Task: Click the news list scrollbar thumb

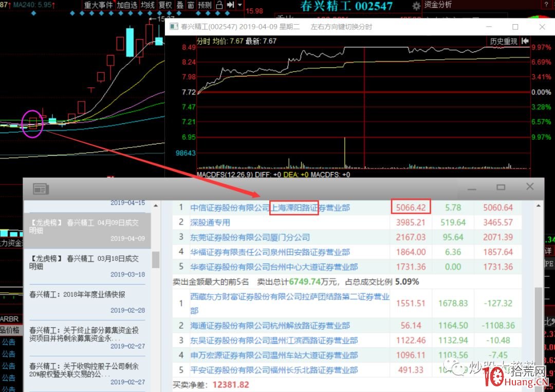Action: point(156,259)
